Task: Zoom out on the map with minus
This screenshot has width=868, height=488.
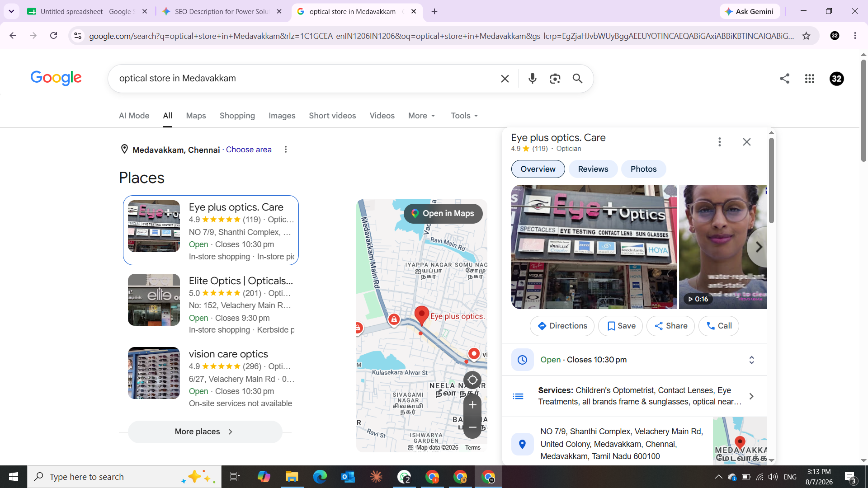Action: [x=472, y=427]
